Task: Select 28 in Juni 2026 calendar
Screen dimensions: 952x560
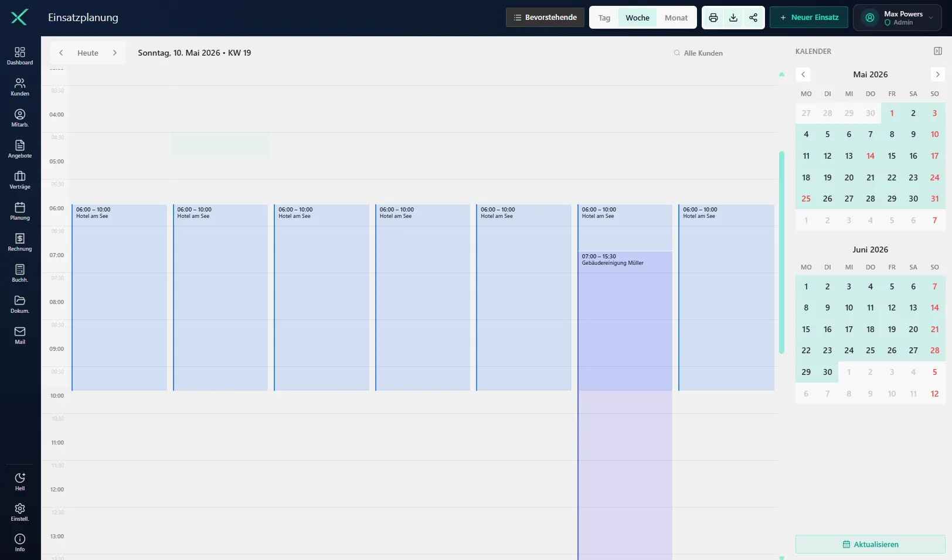Action: [x=935, y=350]
